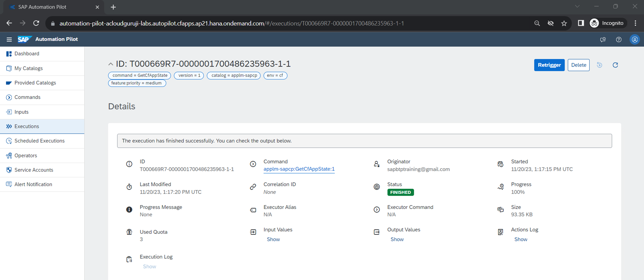Screen dimensions: 644x280
Task: Click the help question mark icon
Action: tap(619, 40)
